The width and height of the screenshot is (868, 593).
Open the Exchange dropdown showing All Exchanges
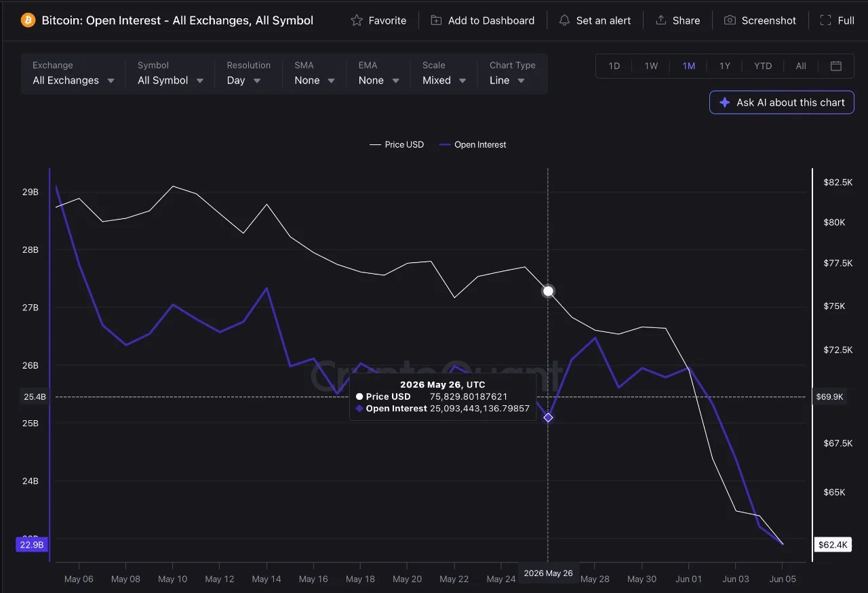point(73,74)
